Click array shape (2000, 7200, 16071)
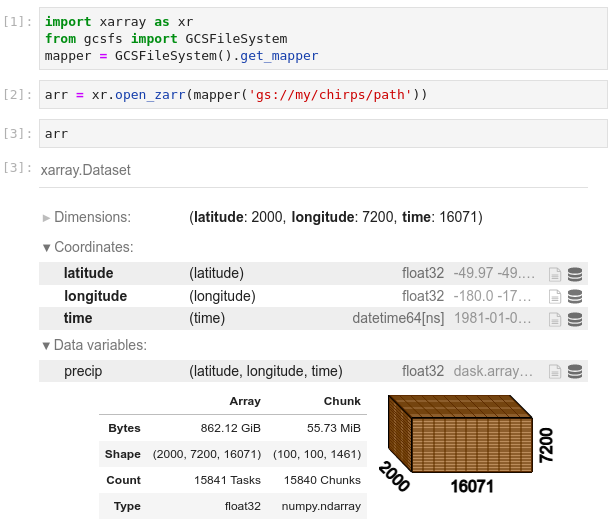This screenshot has height=531, width=613. tap(207, 454)
